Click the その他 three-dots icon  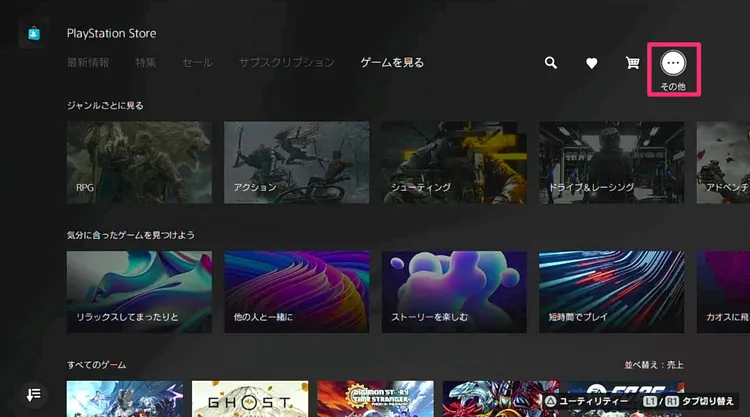point(673,63)
